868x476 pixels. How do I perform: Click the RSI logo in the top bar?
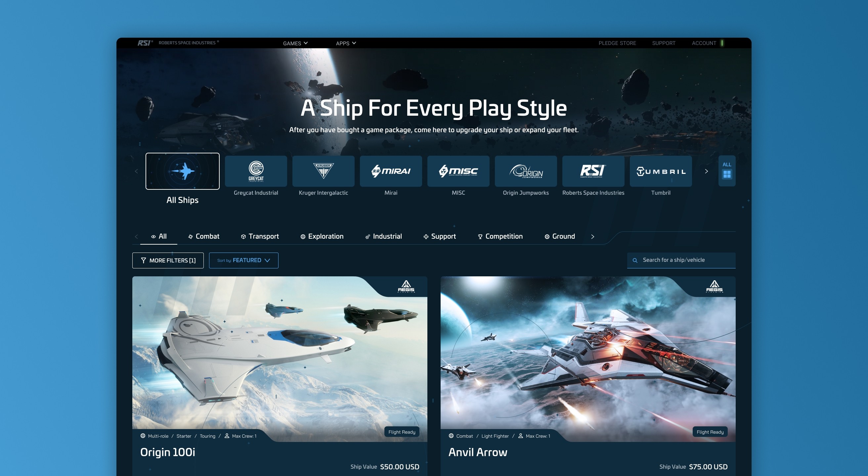(x=145, y=43)
